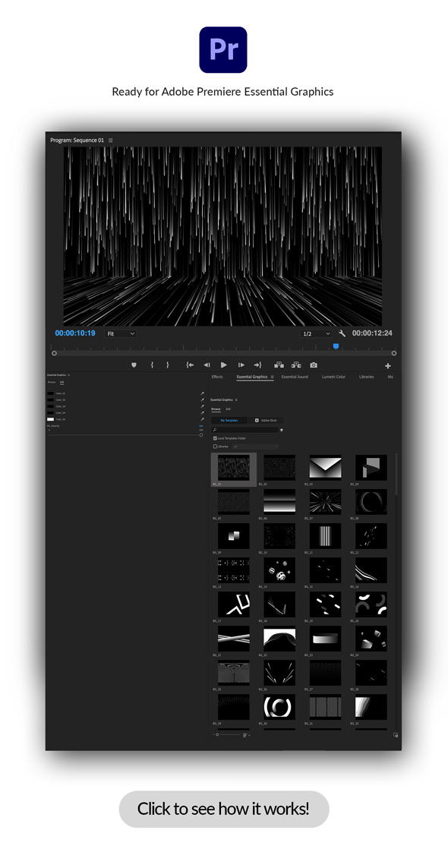Toggle the favorites star filter
448x868 pixels.
(281, 430)
